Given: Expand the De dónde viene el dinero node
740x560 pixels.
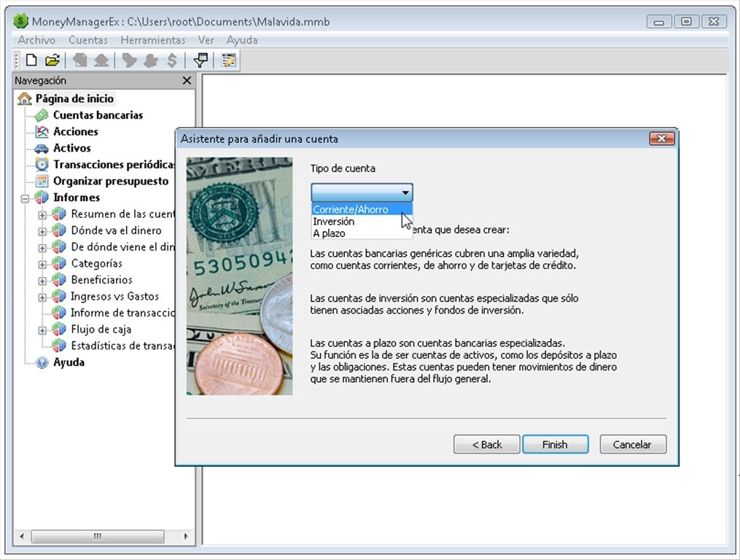Looking at the screenshot, I should point(42,248).
